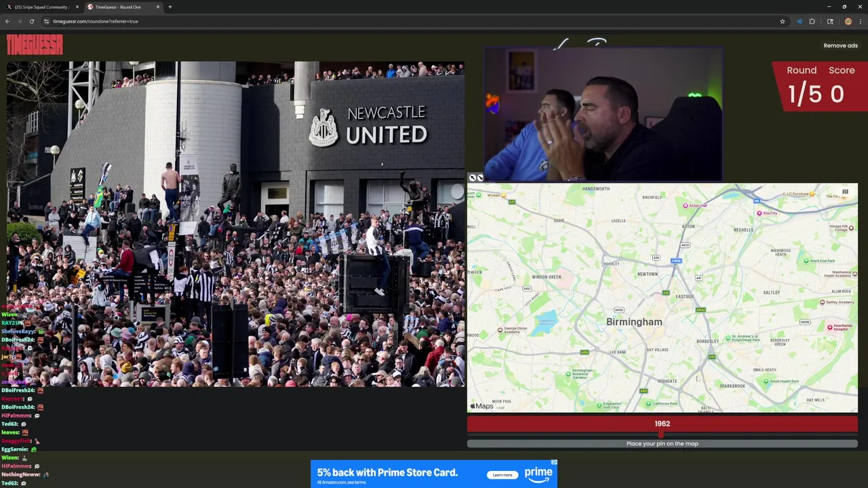Viewport: 868px width, 488px height.
Task: Click the Small Heath Park marker
Action: (x=766, y=381)
